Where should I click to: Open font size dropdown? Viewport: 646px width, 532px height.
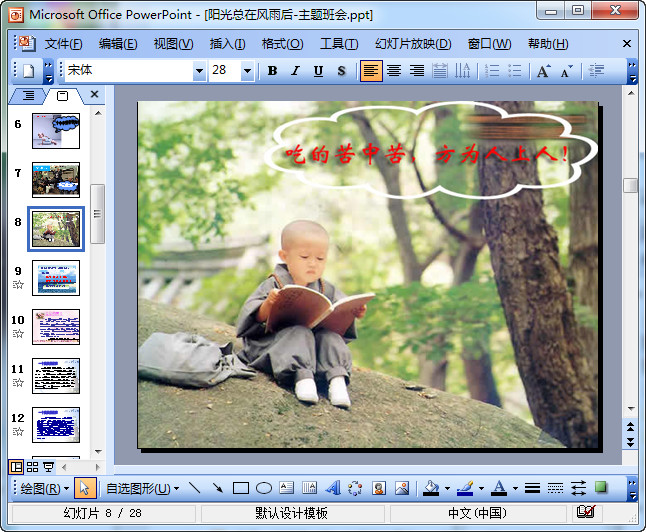pos(247,71)
